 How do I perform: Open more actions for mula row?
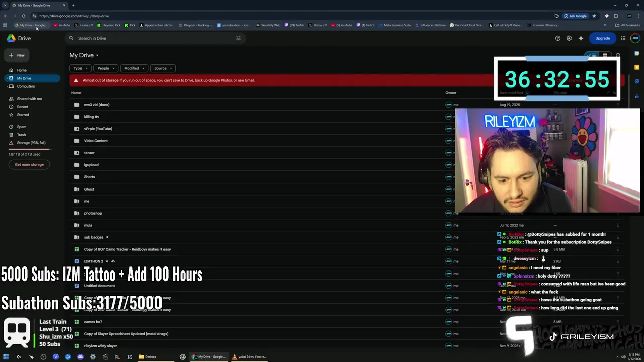pos(618,225)
